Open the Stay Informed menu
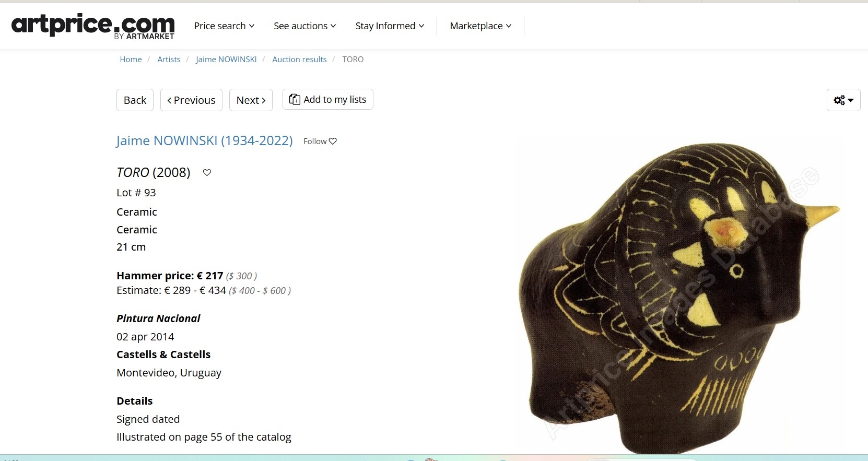Image resolution: width=868 pixels, height=461 pixels. click(x=390, y=26)
